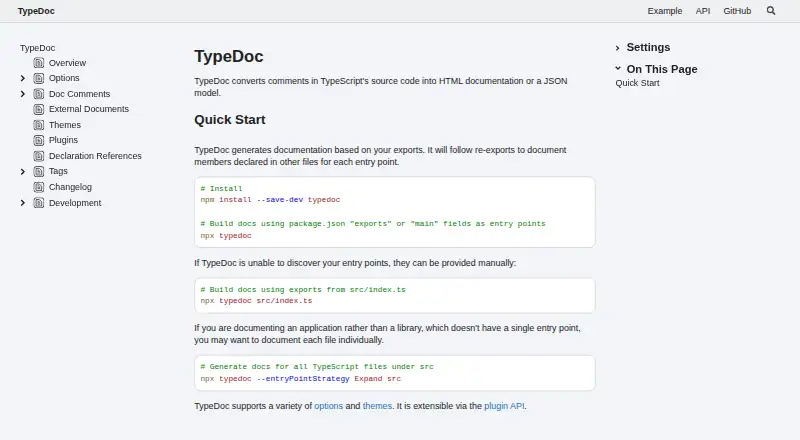Go to TypeDoc home title in header
This screenshot has width=800, height=440.
click(x=36, y=11)
